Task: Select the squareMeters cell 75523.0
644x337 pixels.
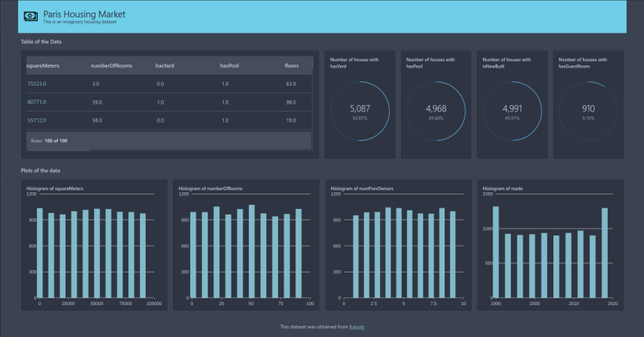Action: pyautogui.click(x=36, y=84)
